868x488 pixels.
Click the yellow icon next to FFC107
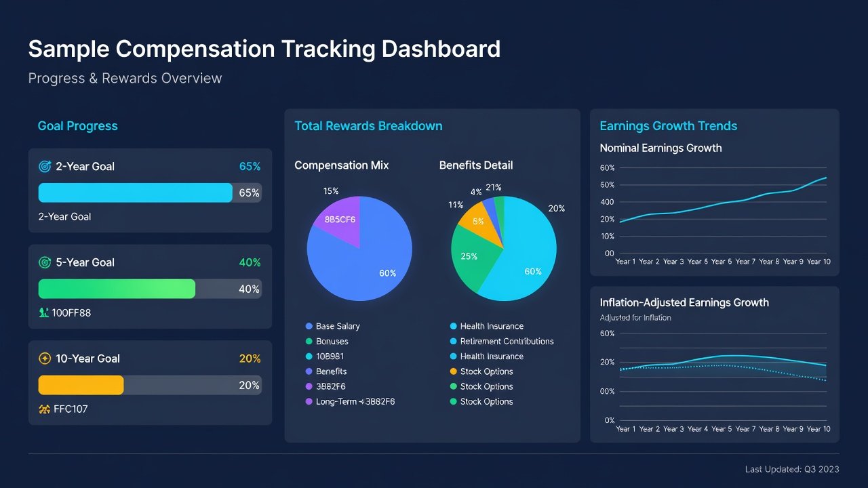(45, 409)
